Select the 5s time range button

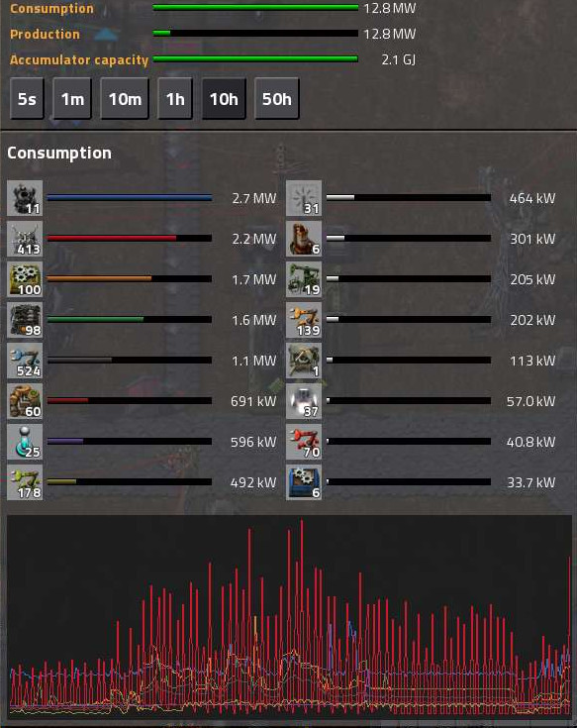point(27,98)
